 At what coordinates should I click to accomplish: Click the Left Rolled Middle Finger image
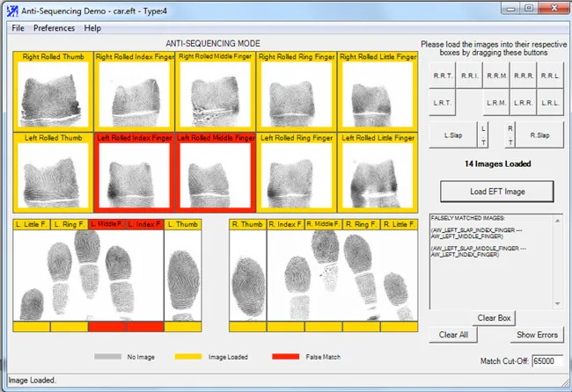[216, 175]
